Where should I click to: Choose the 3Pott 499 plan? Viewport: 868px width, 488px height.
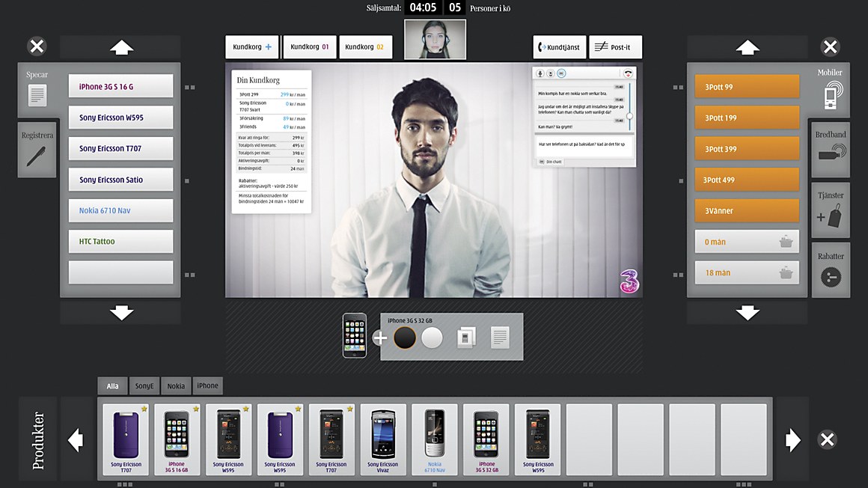click(748, 180)
